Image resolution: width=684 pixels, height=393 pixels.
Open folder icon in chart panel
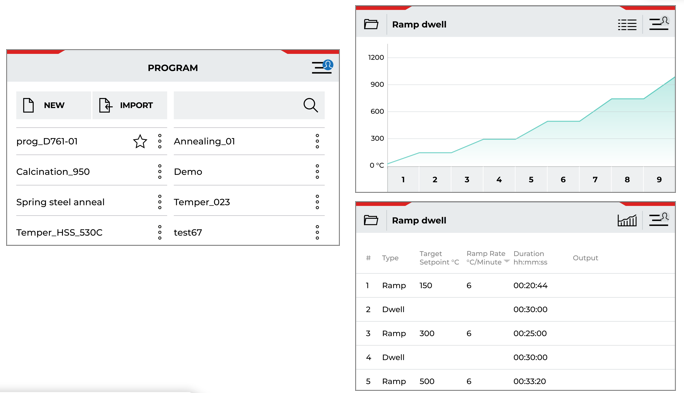[371, 24]
